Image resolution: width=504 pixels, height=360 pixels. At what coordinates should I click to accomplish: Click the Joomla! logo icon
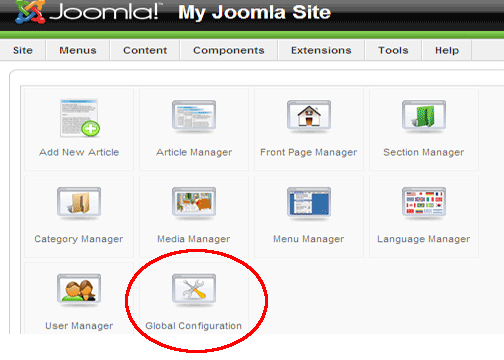[30, 12]
